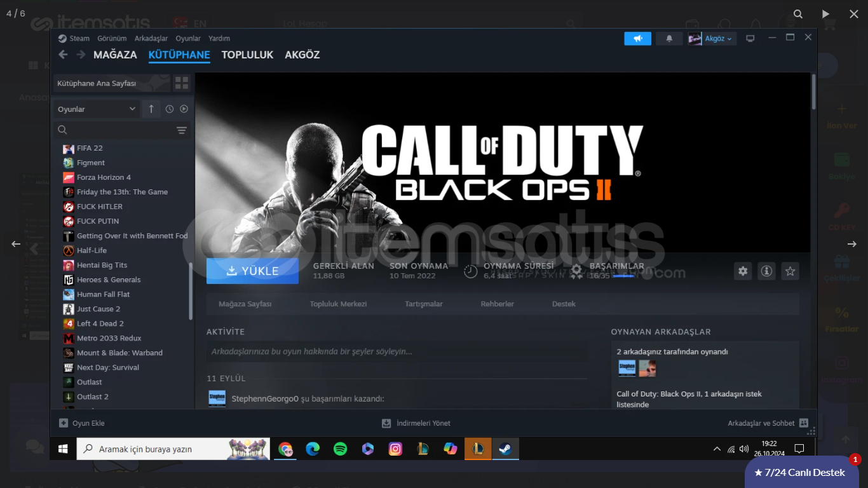
Task: Select the KÜTÜPHANE tab
Action: (x=179, y=55)
